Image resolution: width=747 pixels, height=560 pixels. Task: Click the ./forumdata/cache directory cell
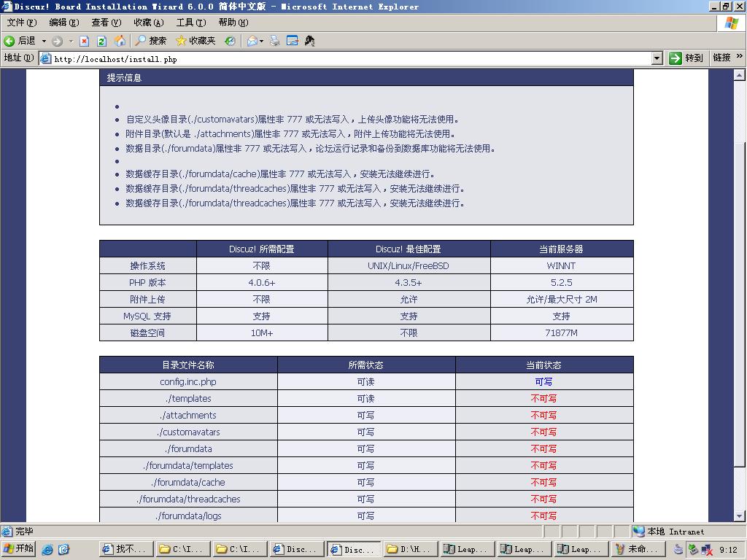[x=188, y=482]
